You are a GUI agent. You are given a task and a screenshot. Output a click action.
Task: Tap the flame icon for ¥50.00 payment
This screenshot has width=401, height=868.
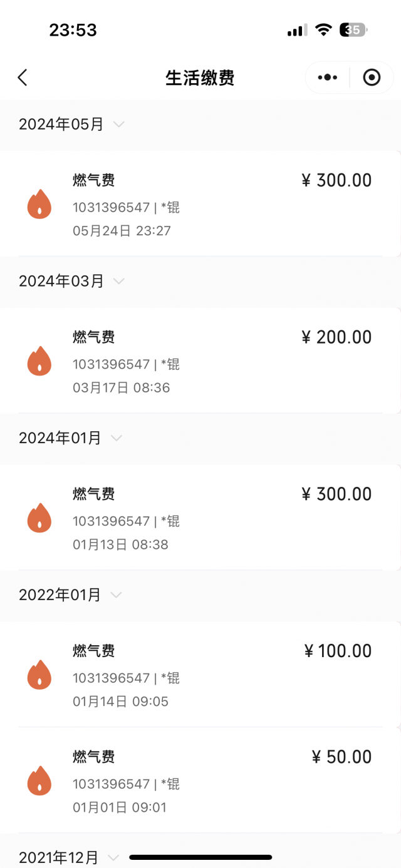pos(39,781)
